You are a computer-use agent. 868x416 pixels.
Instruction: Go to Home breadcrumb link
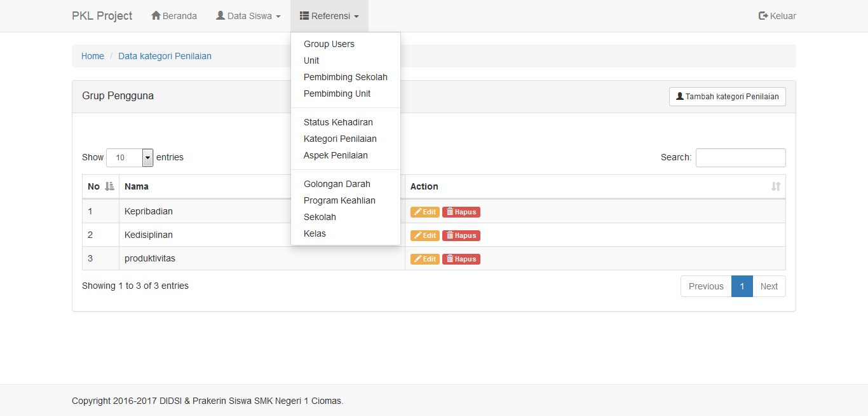[x=93, y=56]
